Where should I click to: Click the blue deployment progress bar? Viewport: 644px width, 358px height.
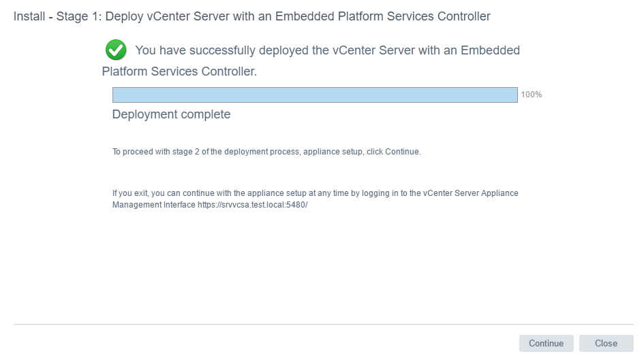[315, 95]
